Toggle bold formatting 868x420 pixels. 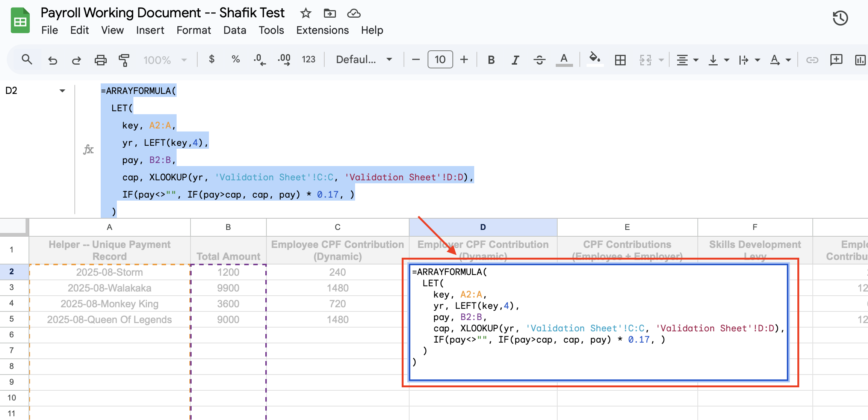click(491, 60)
